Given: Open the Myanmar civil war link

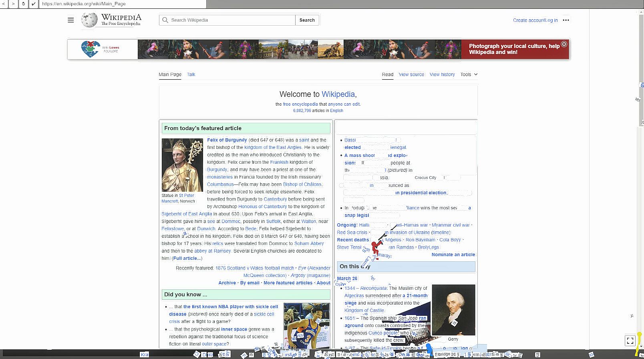Looking at the screenshot, I should coord(451,225).
